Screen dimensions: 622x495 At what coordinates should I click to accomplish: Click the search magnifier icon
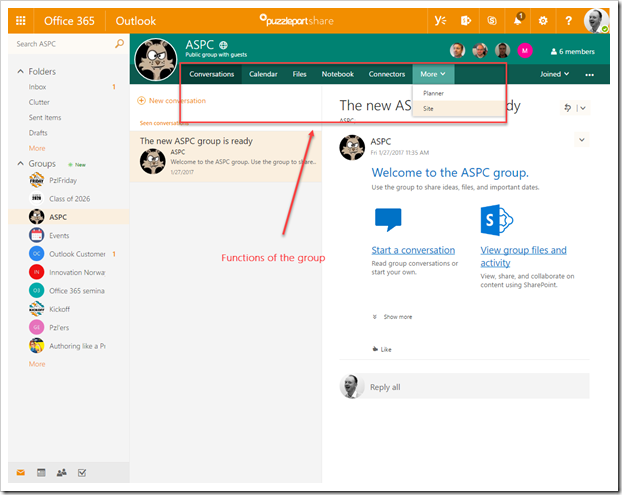tap(119, 44)
